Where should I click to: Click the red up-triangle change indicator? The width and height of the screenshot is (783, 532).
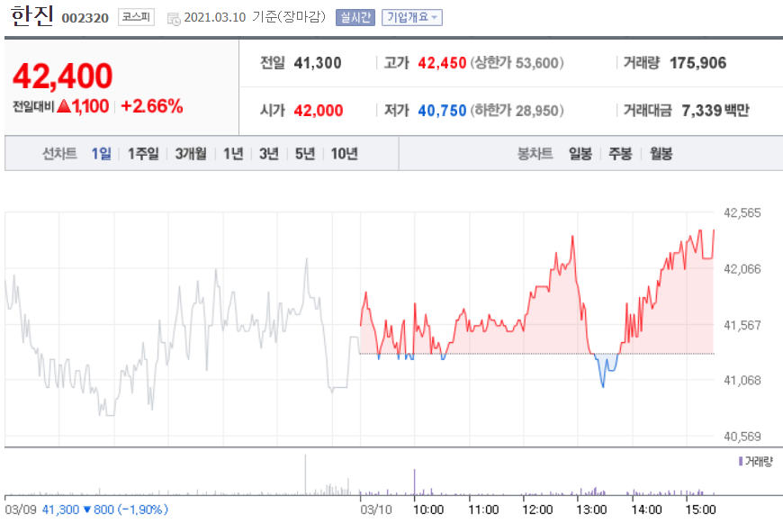64,106
